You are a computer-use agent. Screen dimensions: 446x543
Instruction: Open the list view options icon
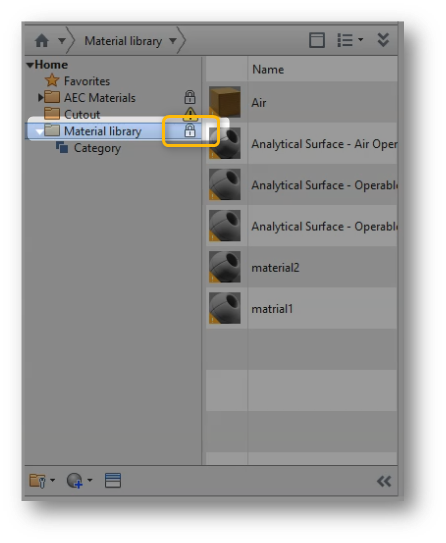[345, 41]
